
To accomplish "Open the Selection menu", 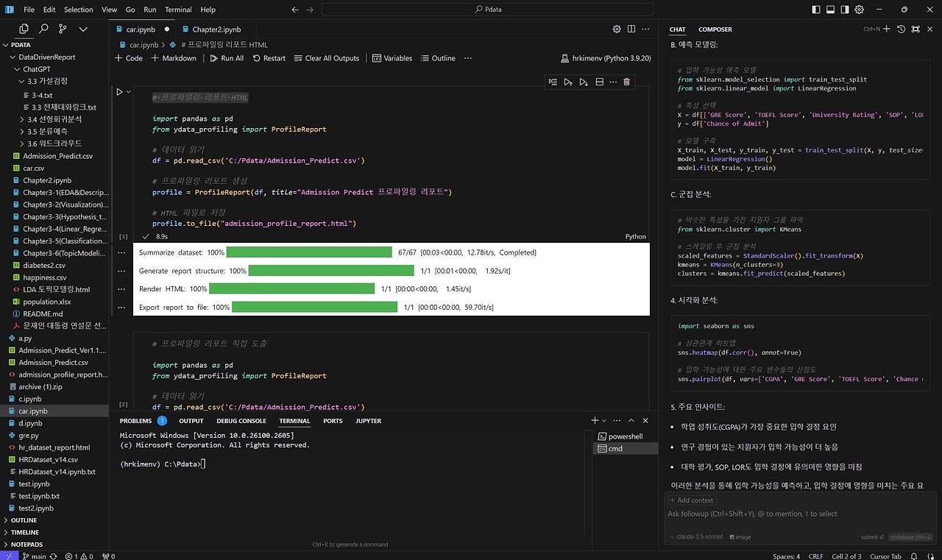I will (x=79, y=10).
